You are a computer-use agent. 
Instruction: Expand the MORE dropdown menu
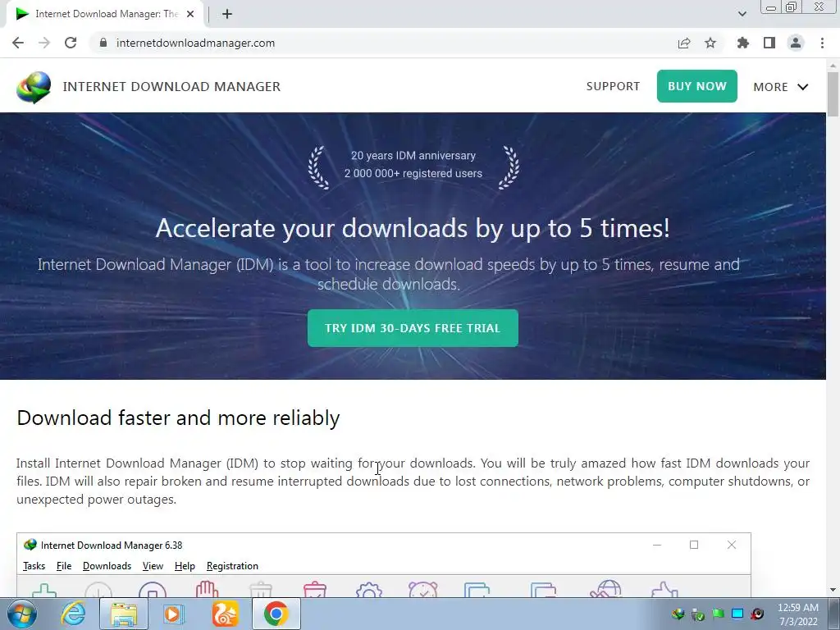click(781, 87)
